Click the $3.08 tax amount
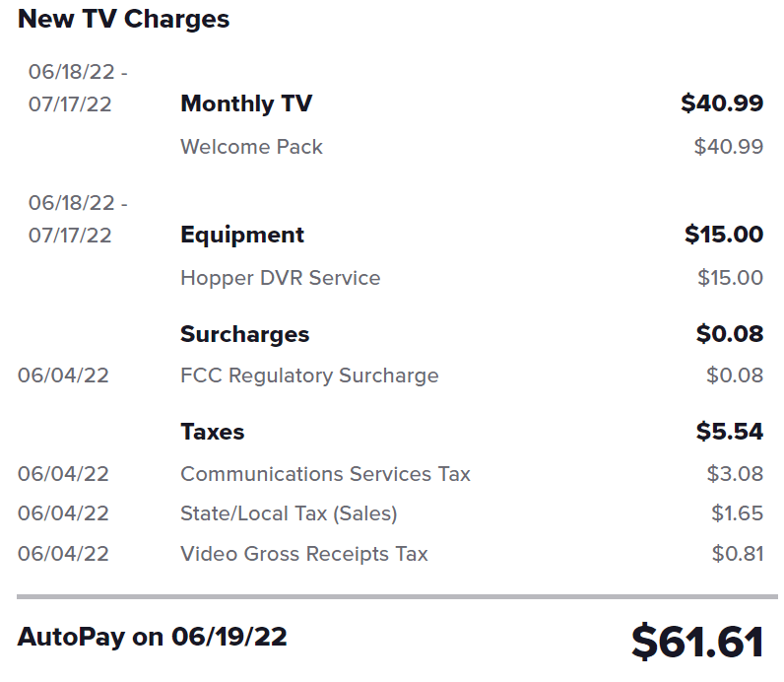 [735, 474]
